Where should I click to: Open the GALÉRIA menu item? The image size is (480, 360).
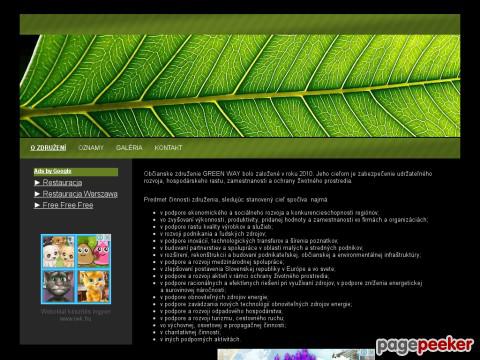[x=129, y=148]
